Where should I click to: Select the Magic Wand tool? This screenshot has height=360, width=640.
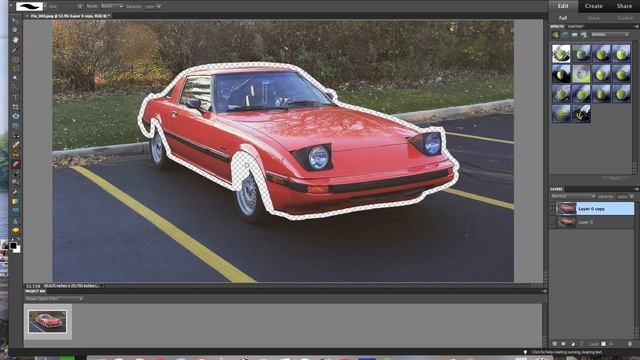15,78
